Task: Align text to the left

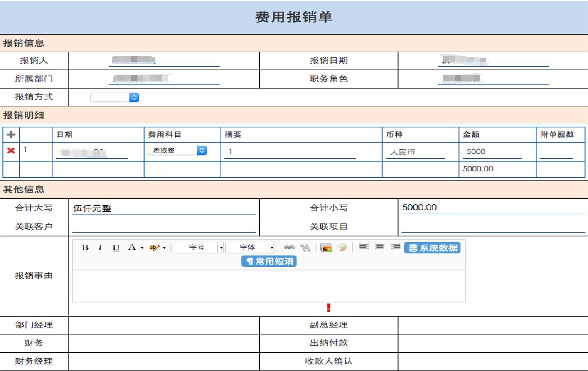Action: click(x=364, y=247)
